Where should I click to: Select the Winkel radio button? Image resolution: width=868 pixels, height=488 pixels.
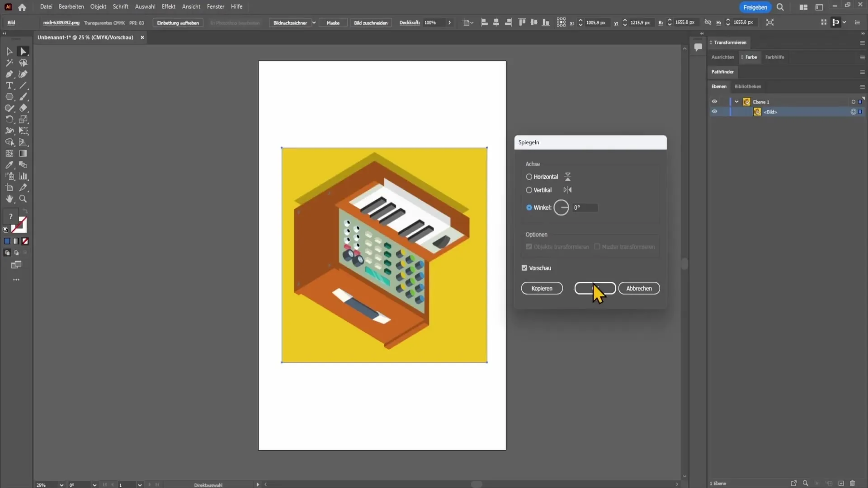(x=529, y=207)
